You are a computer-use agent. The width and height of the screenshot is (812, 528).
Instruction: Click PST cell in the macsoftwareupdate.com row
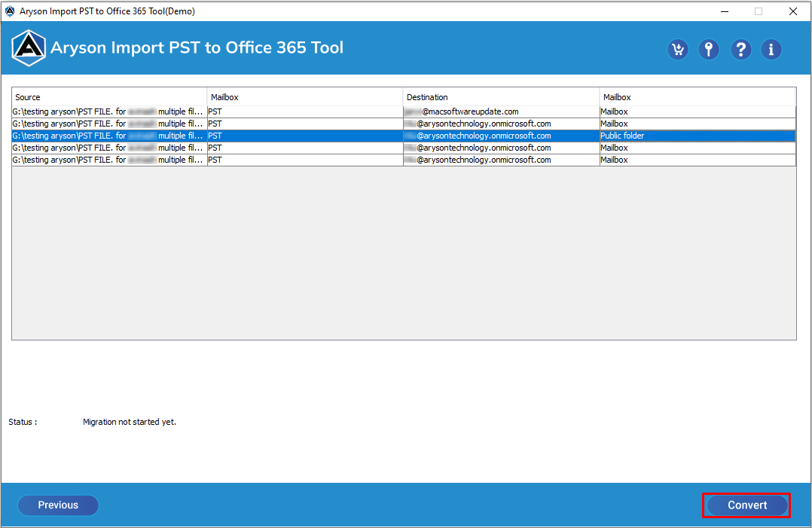[305, 111]
